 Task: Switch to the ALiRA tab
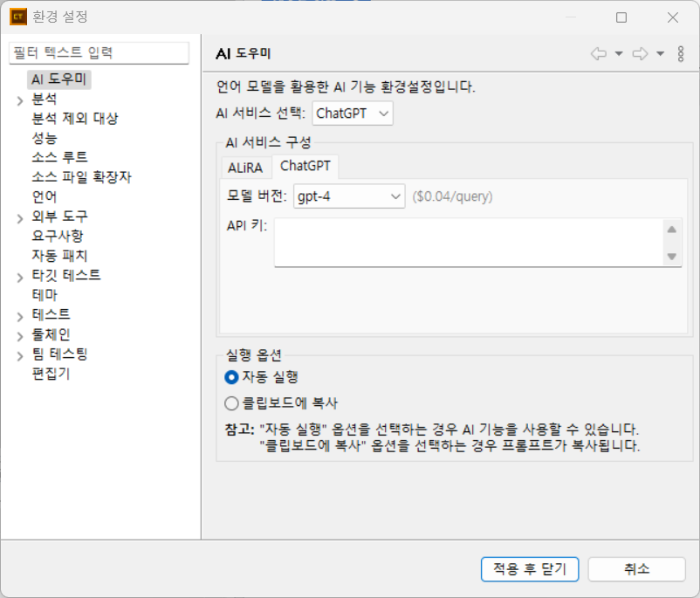(245, 168)
